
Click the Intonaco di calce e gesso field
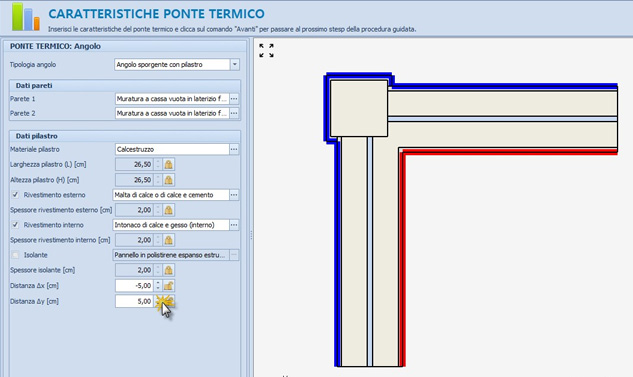tap(171, 225)
